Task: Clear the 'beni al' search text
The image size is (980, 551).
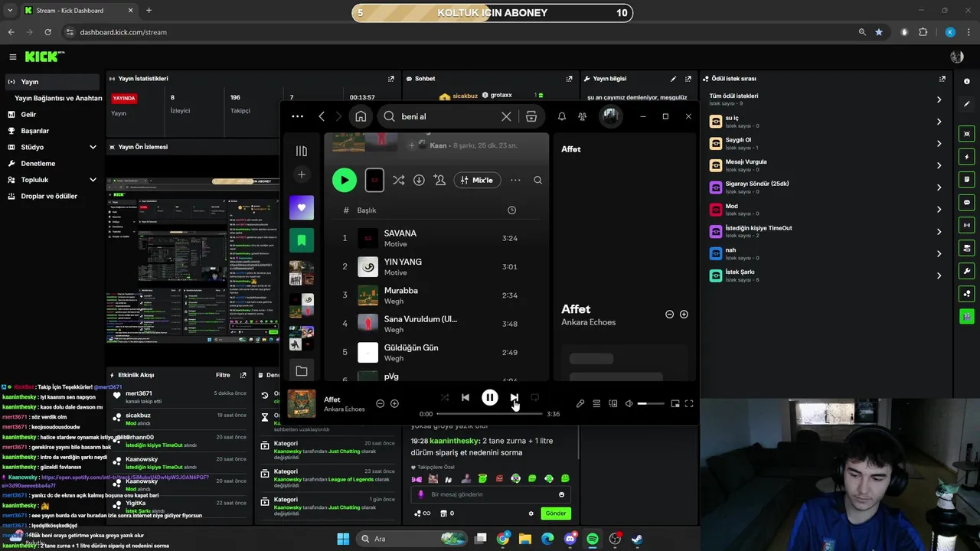Action: 506,116
